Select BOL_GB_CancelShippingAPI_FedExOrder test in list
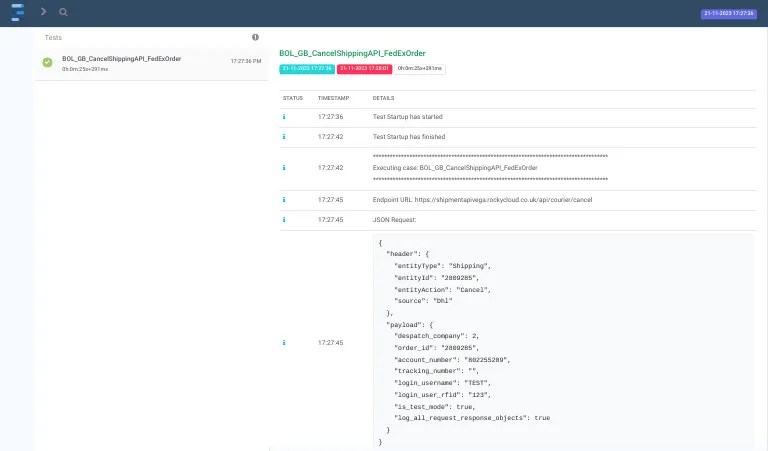Viewport: 768px width, 451px height. [x=152, y=64]
